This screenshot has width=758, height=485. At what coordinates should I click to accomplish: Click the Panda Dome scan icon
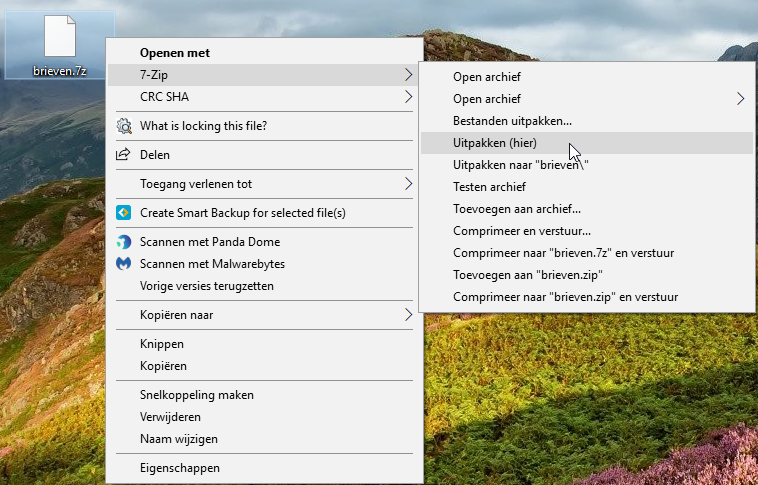124,242
